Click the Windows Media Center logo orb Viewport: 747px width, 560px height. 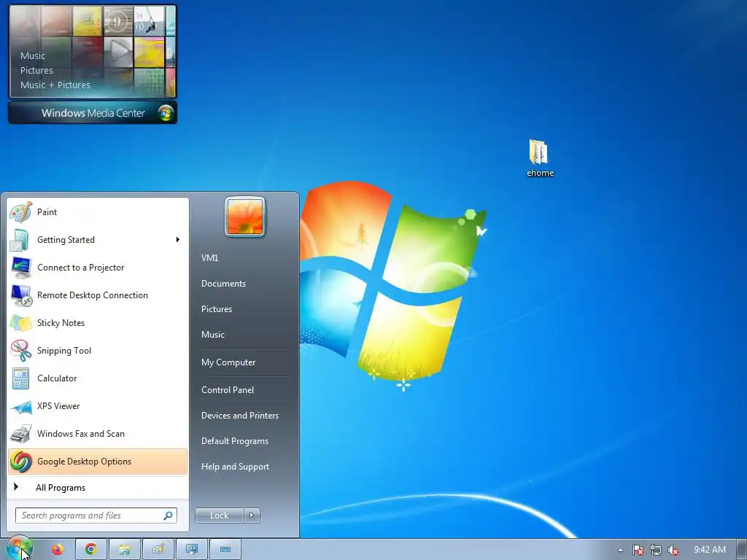point(166,113)
